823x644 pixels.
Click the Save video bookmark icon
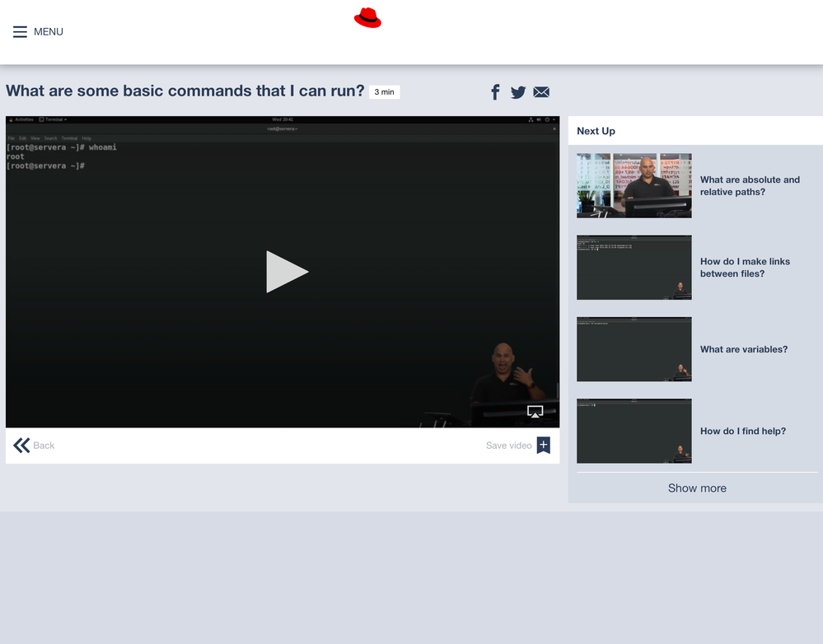coord(543,446)
